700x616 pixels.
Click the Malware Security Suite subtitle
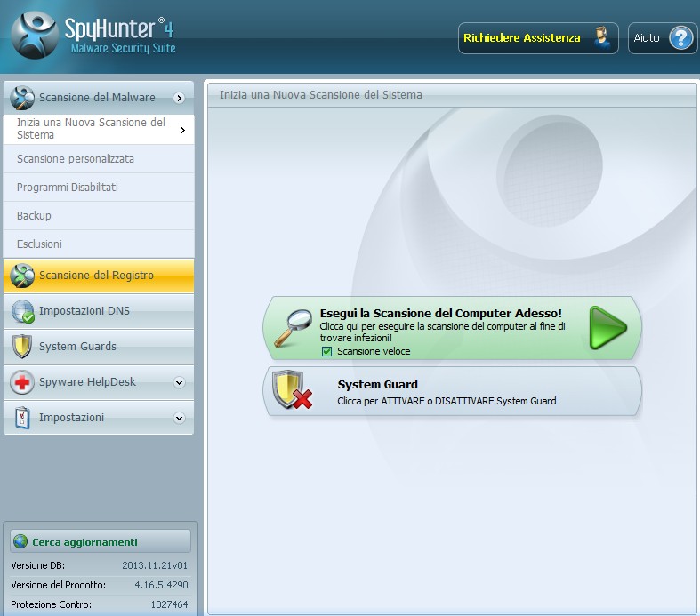coord(124,48)
